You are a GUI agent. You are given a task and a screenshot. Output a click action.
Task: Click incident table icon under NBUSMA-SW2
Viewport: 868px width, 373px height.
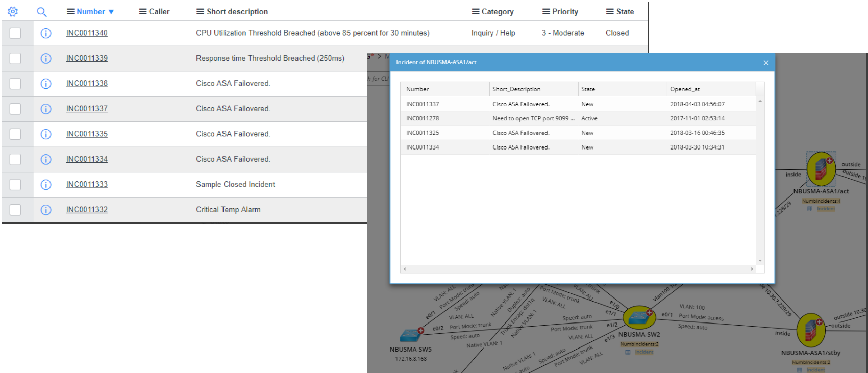tap(628, 352)
